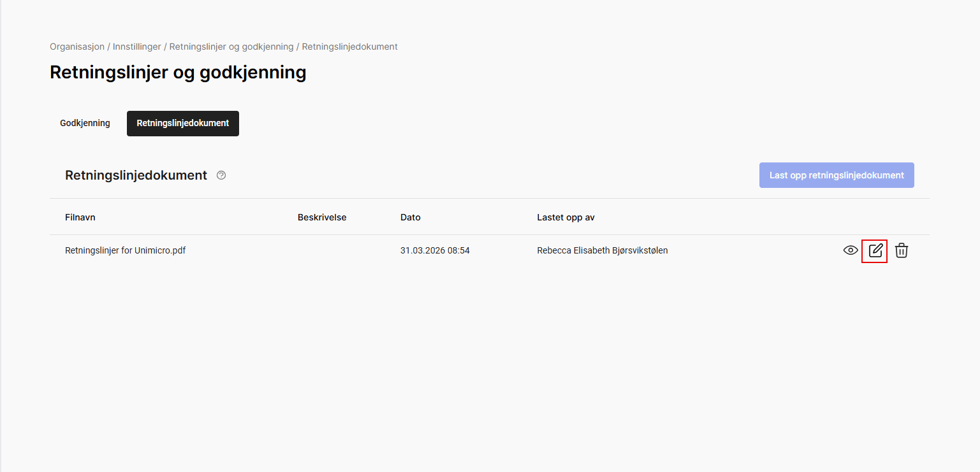
Task: Click the Lastet opp av column header
Action: pyautogui.click(x=566, y=217)
